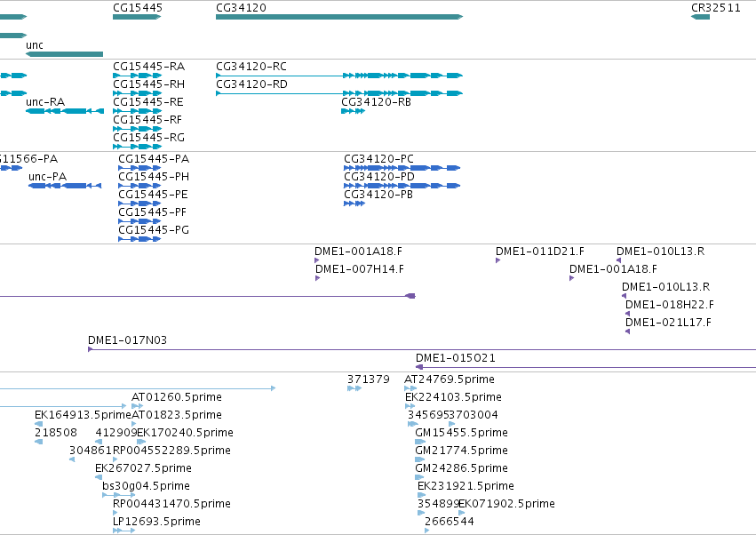Open the LP12693.5prime EST label
This screenshot has width=756, height=535.
[x=156, y=523]
